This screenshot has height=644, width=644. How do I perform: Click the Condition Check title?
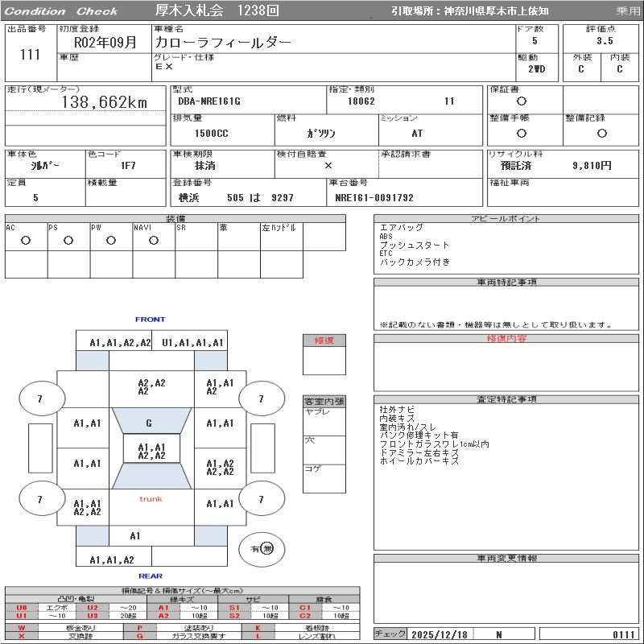tap(61, 11)
